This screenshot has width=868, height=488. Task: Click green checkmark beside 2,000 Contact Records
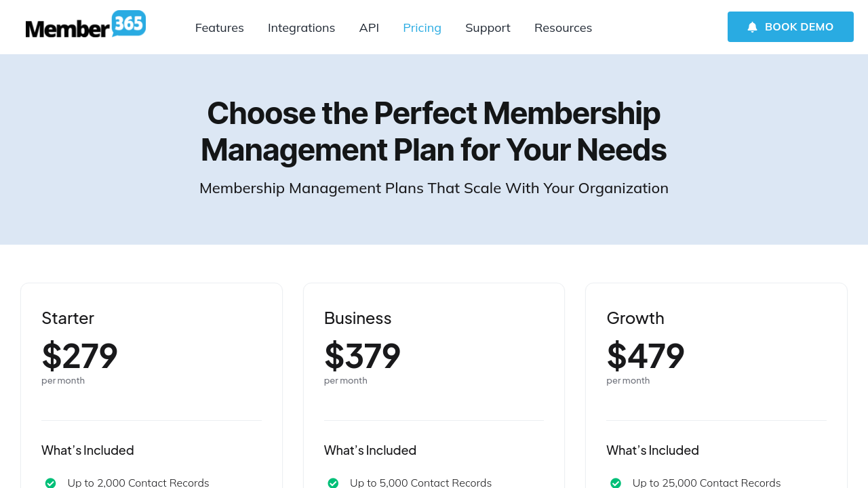click(x=50, y=483)
